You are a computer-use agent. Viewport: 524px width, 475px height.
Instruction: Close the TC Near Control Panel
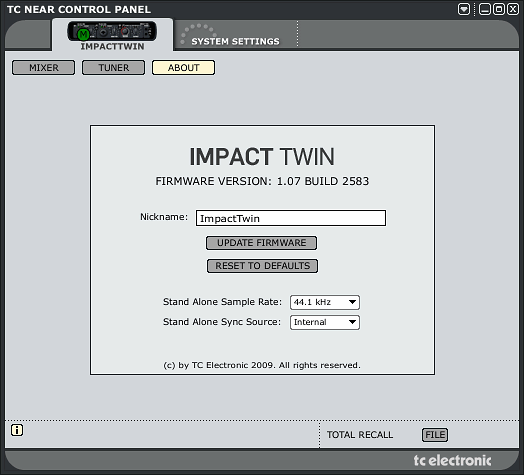coord(513,9)
